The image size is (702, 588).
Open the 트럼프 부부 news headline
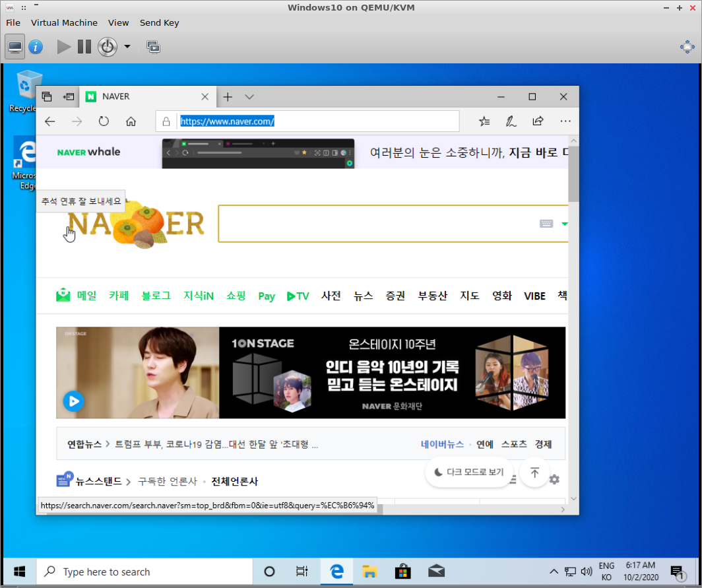coord(216,444)
